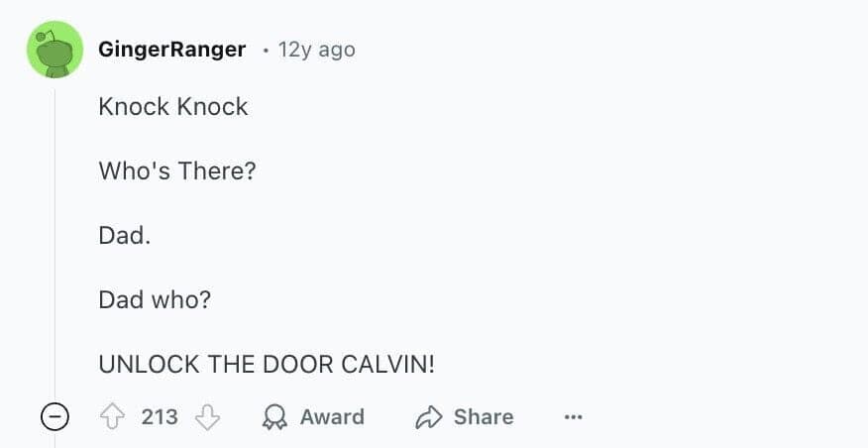The height and width of the screenshot is (448, 868).
Task: Collapse the comment with the minus button
Action: tap(54, 417)
